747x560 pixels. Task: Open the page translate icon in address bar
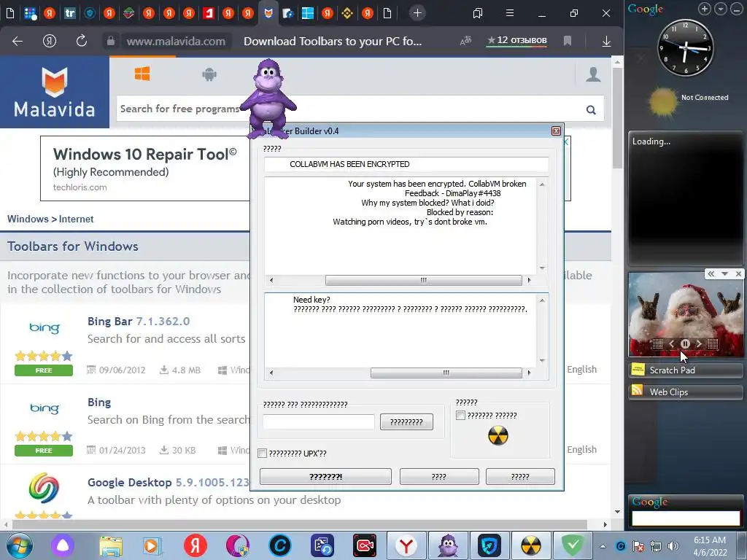point(465,41)
